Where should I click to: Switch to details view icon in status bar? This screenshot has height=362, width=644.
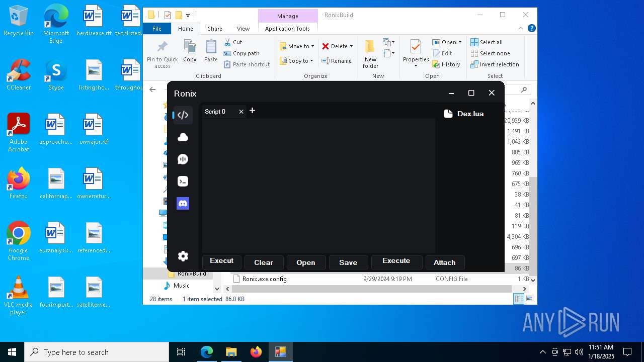click(519, 299)
